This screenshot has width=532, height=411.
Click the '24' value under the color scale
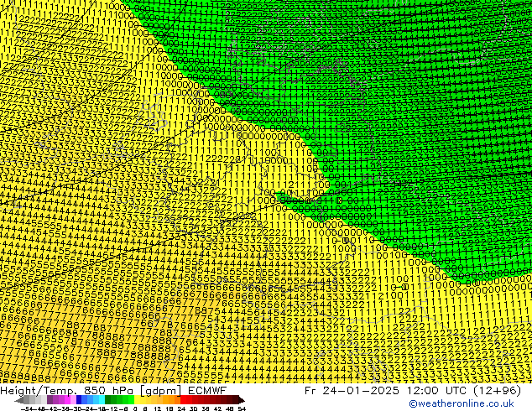coord(181,408)
